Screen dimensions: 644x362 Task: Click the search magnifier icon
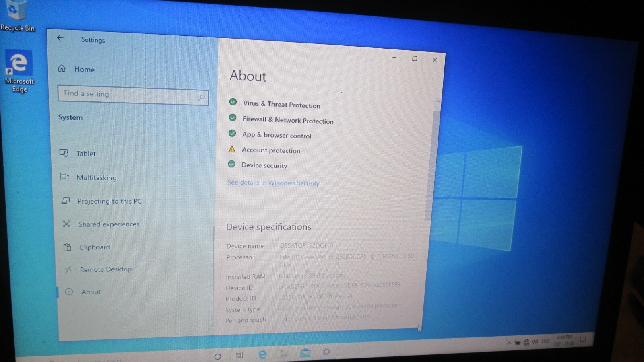tap(202, 97)
